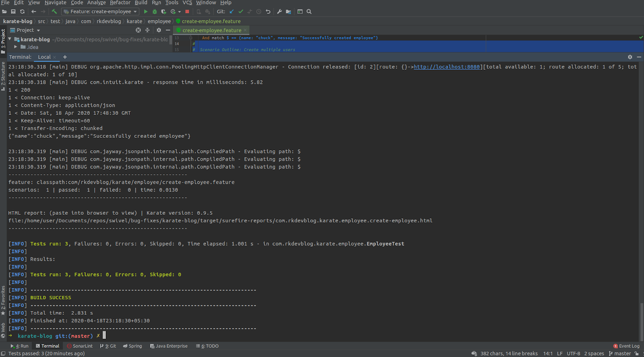Toggle the 4: Run tool window
The width and height of the screenshot is (644, 357).
[19, 346]
